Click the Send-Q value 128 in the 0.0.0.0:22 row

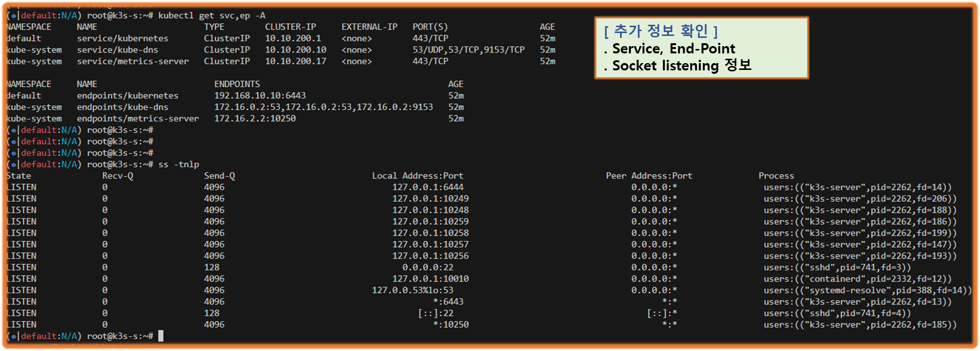tap(212, 267)
